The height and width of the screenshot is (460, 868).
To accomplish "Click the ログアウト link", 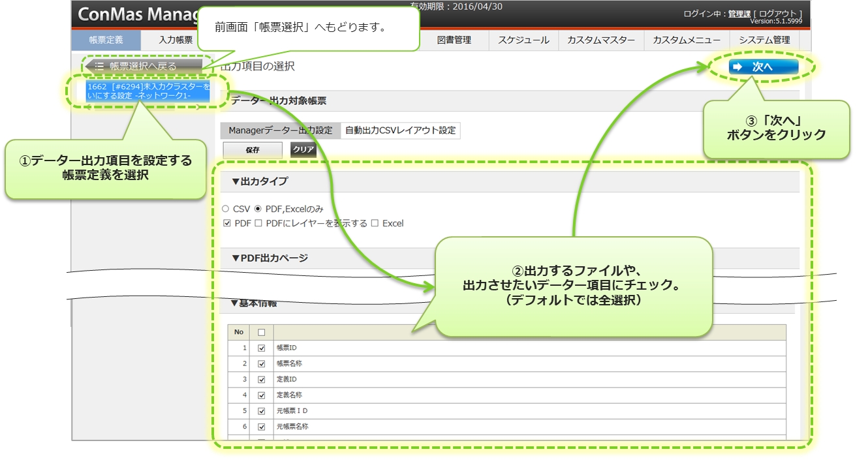I will click(x=777, y=14).
